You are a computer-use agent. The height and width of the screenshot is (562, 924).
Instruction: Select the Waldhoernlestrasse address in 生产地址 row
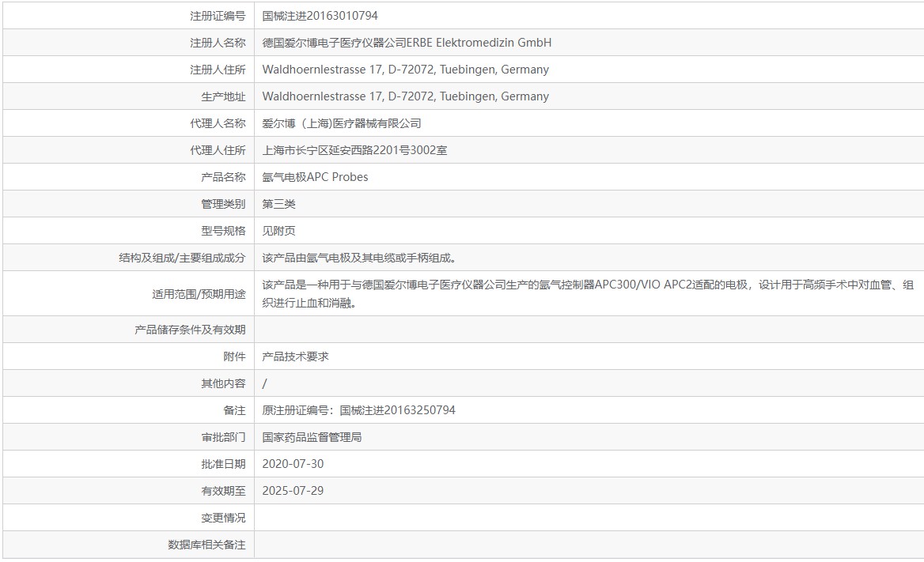pyautogui.click(x=405, y=96)
